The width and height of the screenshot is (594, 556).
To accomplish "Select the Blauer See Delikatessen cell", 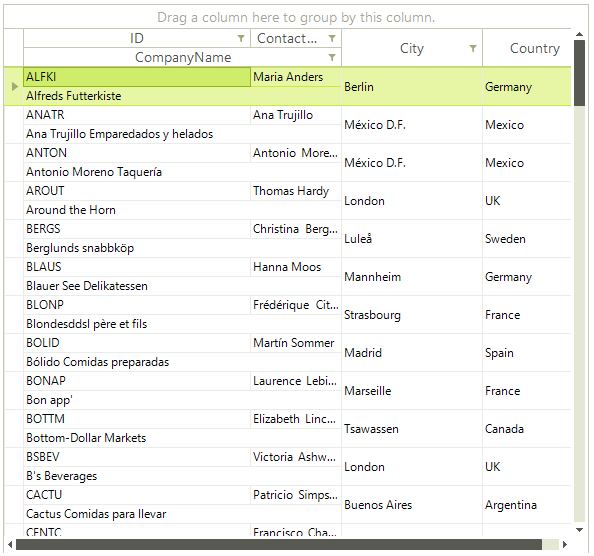I will pos(182,286).
